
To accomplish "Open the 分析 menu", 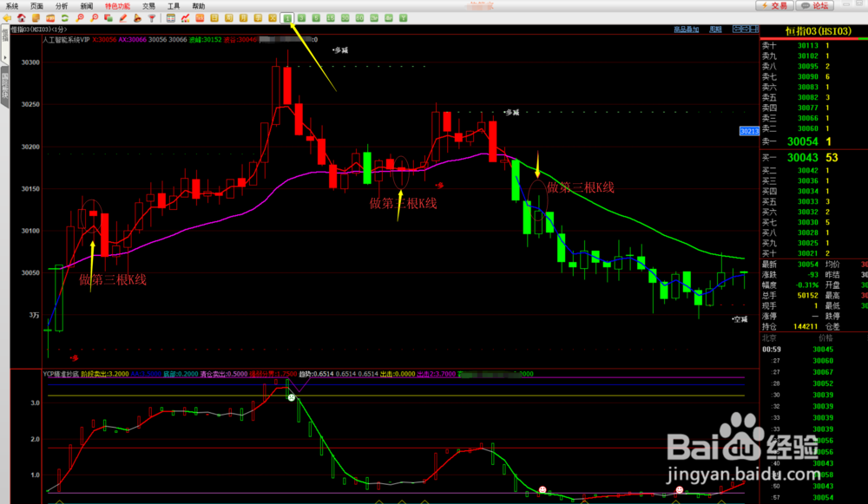I will pyautogui.click(x=62, y=6).
